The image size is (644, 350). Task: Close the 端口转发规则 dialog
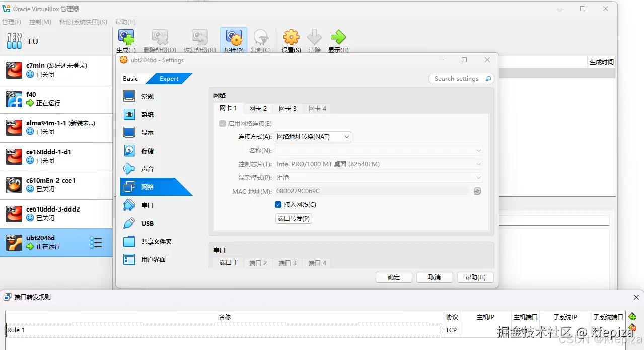(x=636, y=297)
